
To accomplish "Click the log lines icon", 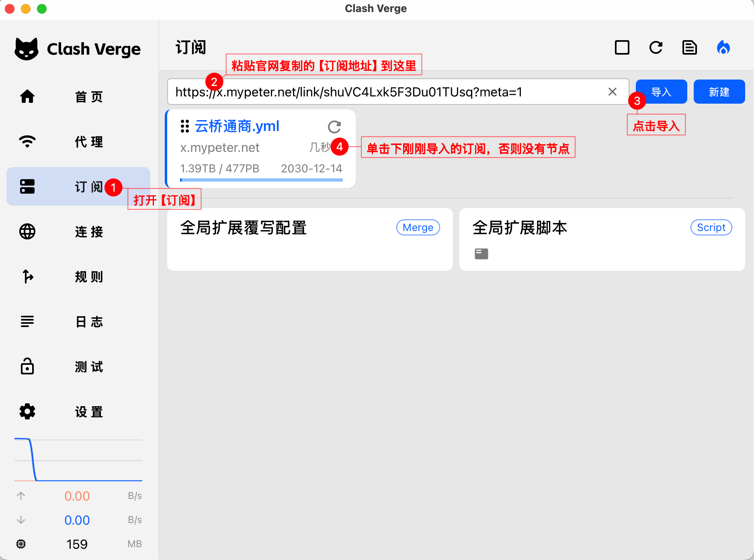I will (27, 321).
